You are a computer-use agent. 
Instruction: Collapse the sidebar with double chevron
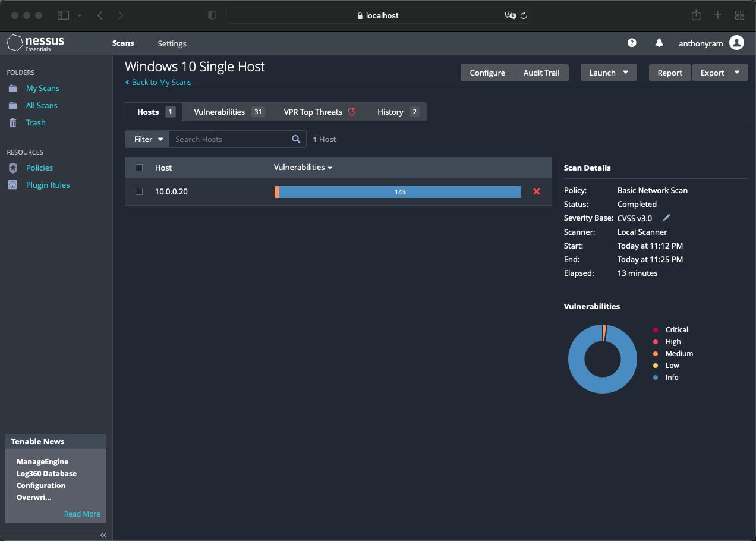click(103, 535)
